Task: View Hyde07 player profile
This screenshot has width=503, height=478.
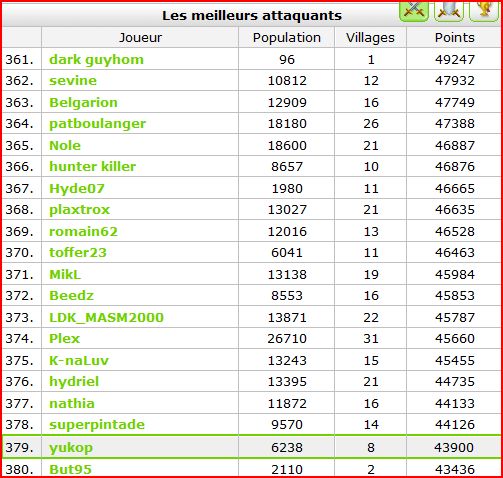Action: tap(77, 189)
